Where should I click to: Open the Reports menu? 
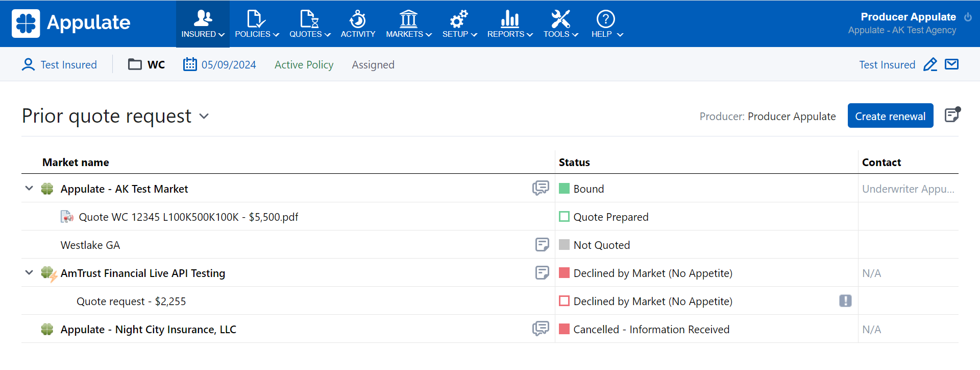[x=509, y=24]
